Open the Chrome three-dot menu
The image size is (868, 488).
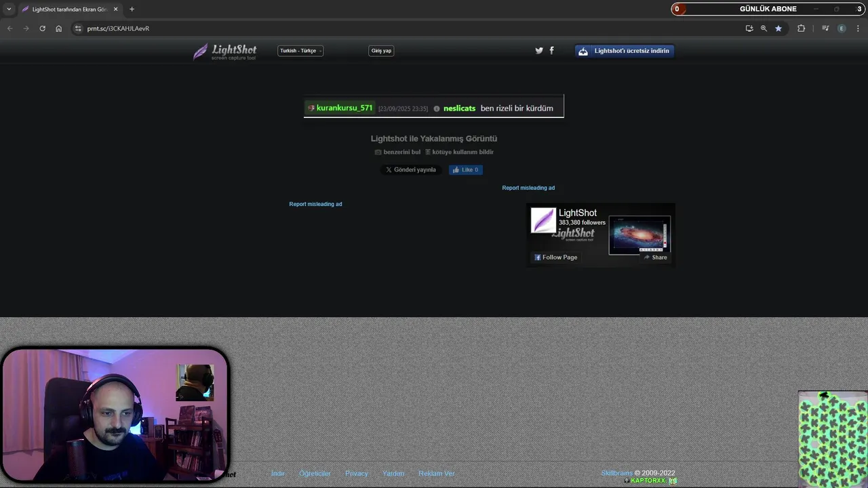(x=859, y=28)
